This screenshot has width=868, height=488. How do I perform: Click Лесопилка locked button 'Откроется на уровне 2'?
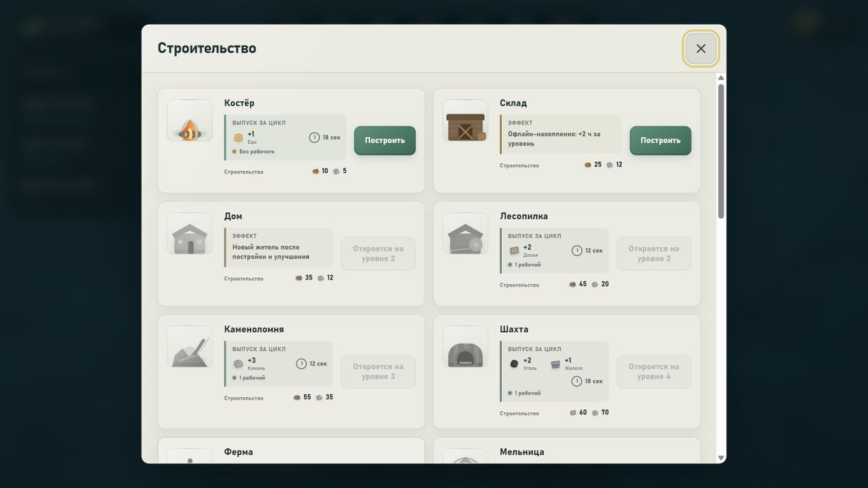click(654, 254)
